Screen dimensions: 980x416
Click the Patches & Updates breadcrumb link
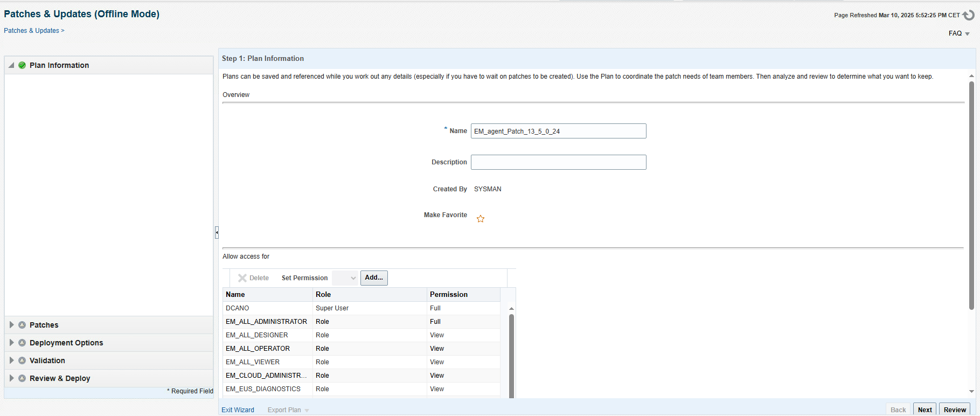[31, 31]
